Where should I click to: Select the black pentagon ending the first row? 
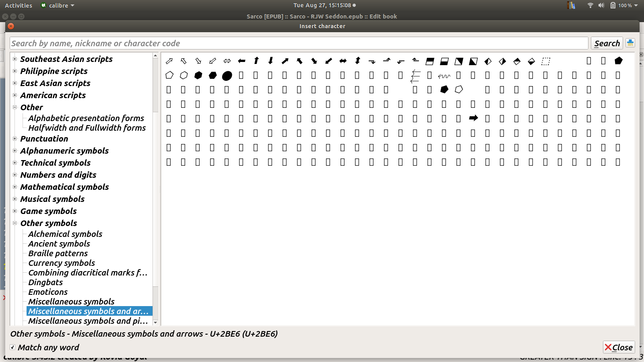click(x=619, y=61)
